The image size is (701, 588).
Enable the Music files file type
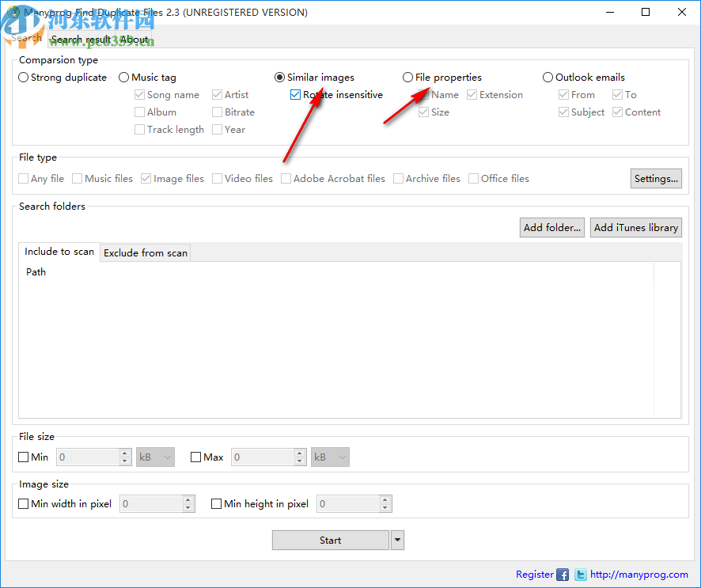76,178
